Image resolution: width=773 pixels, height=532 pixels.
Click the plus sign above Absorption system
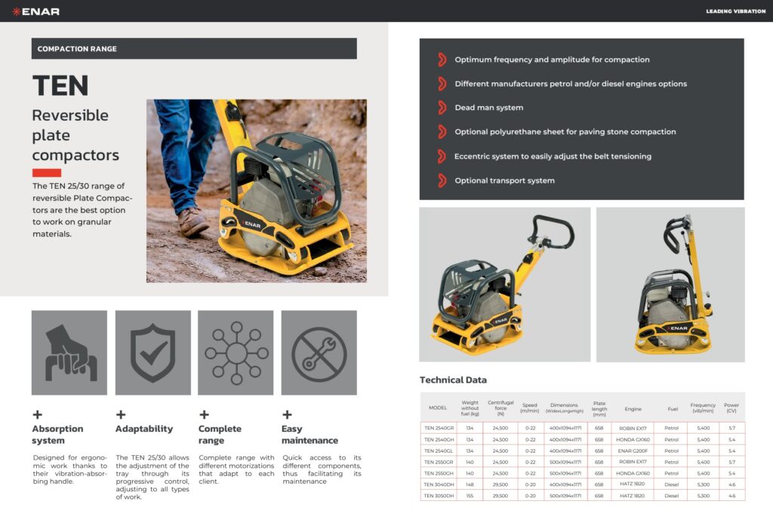pyautogui.click(x=38, y=414)
